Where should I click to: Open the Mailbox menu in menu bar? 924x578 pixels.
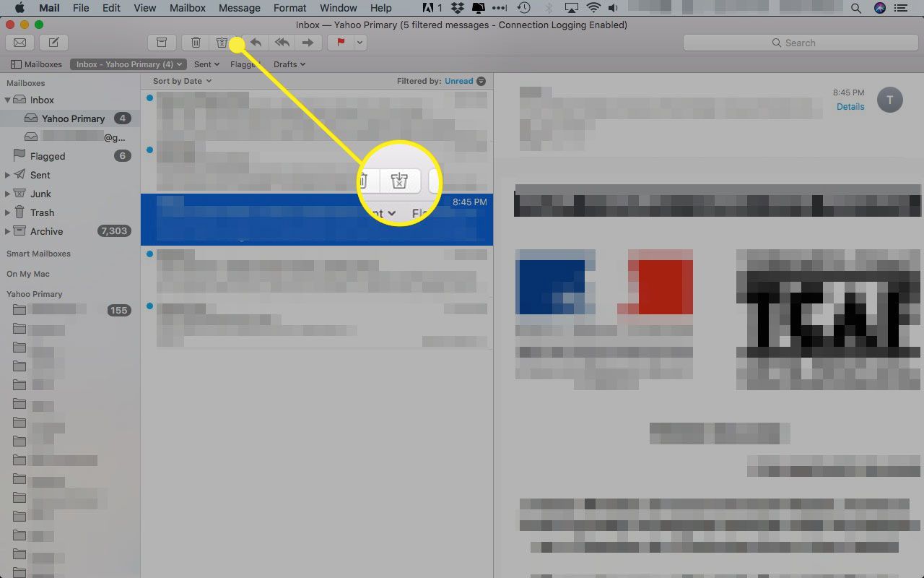pos(187,8)
